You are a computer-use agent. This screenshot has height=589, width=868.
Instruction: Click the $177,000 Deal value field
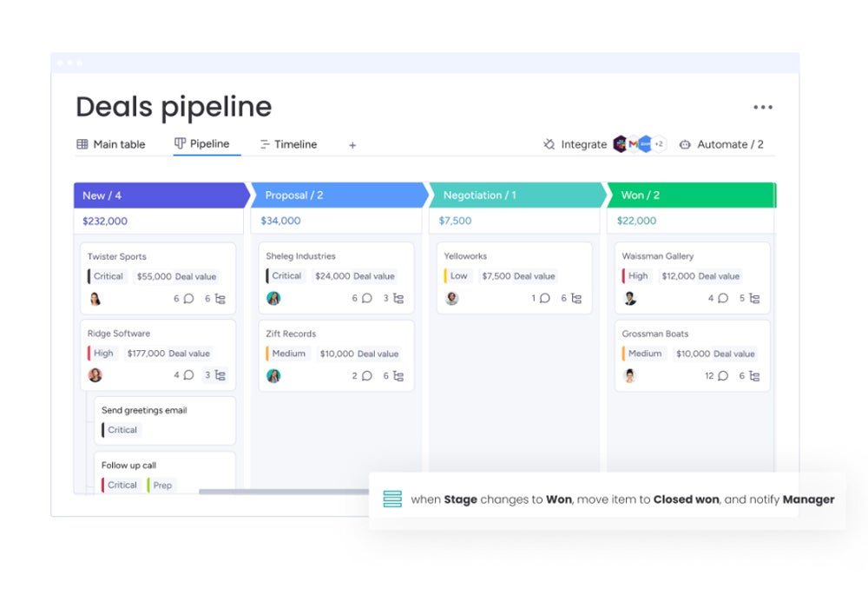tap(168, 353)
